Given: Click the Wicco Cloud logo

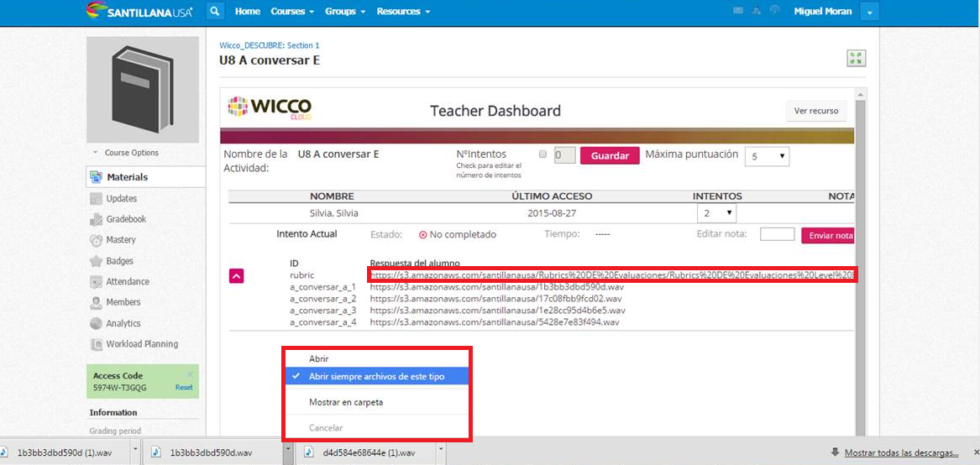Looking at the screenshot, I should [x=270, y=107].
